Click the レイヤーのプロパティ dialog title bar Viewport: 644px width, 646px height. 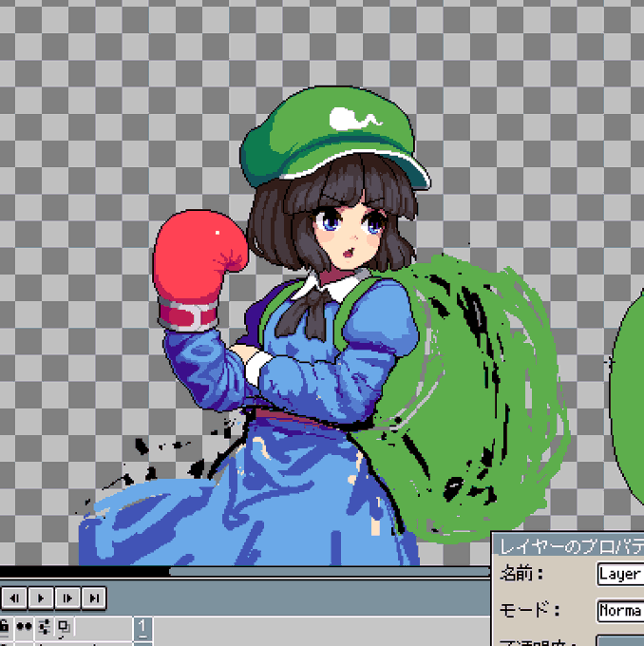[x=569, y=546]
